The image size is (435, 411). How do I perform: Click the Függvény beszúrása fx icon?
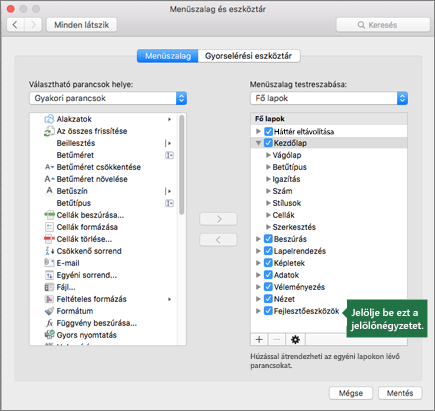pos(49,323)
